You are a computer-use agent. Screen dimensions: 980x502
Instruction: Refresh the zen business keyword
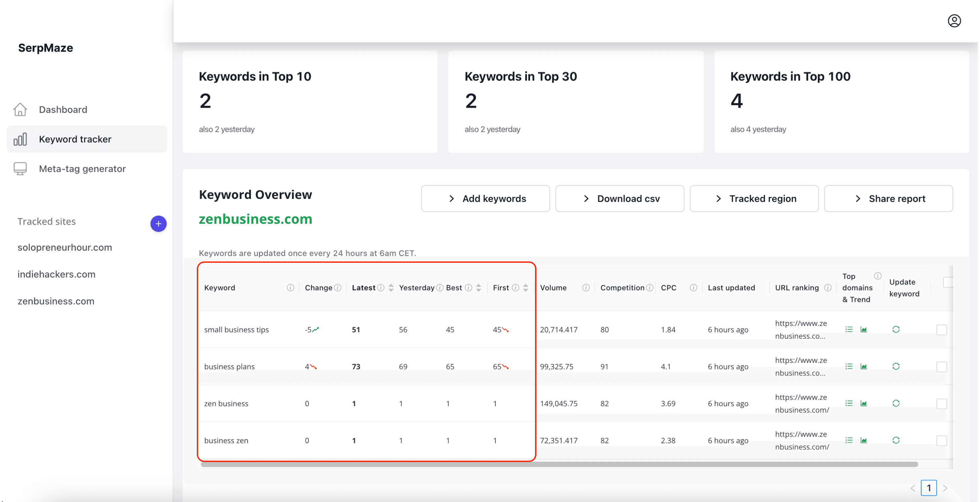click(896, 403)
